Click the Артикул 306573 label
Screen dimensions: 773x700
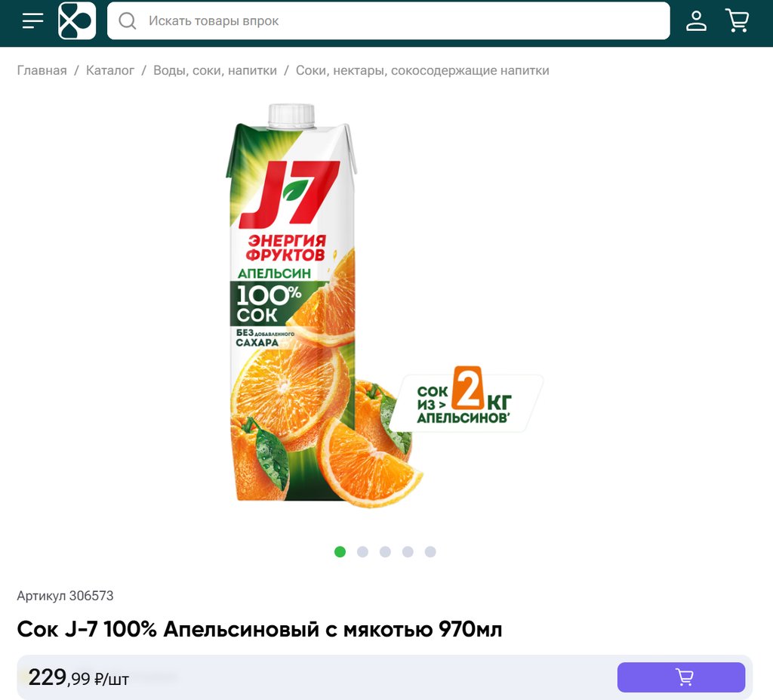(x=65, y=596)
